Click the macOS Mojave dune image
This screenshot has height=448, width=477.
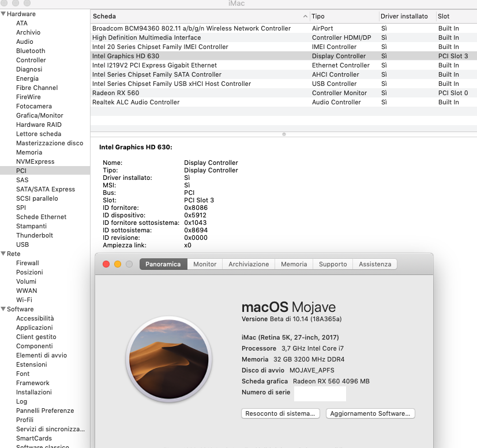tap(169, 359)
